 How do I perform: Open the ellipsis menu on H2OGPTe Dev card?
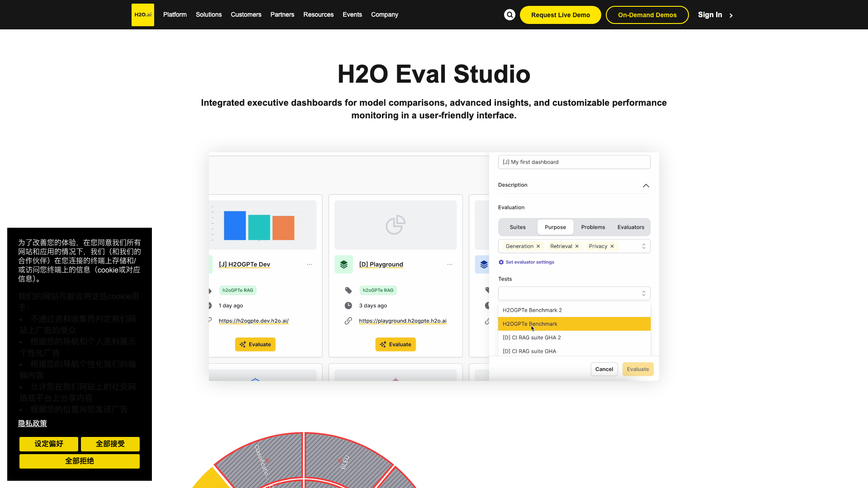click(309, 264)
